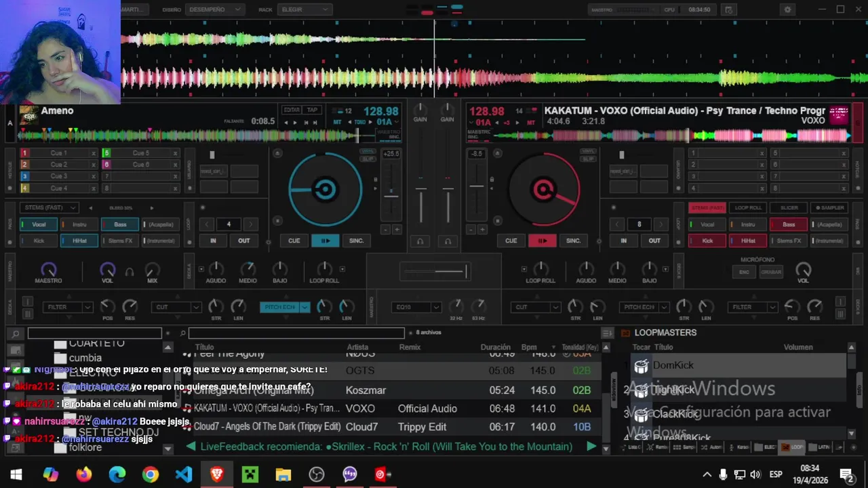Click the browser search input field
Screen dimensions: 868x488
[296, 333]
